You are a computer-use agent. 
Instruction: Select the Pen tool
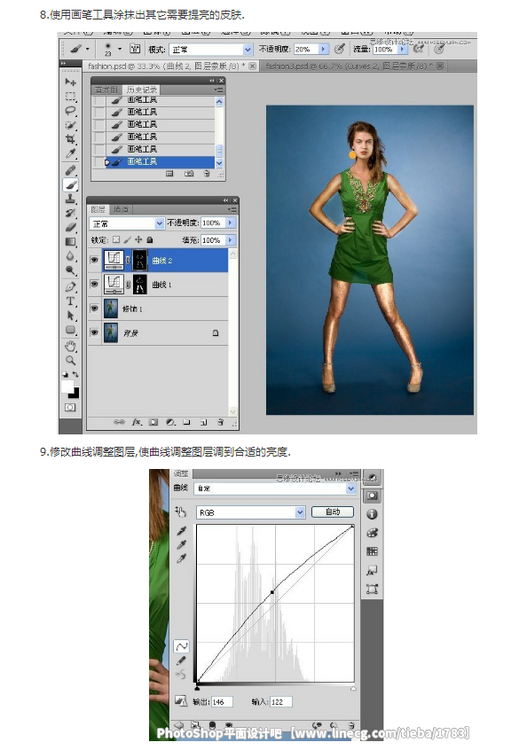70,287
